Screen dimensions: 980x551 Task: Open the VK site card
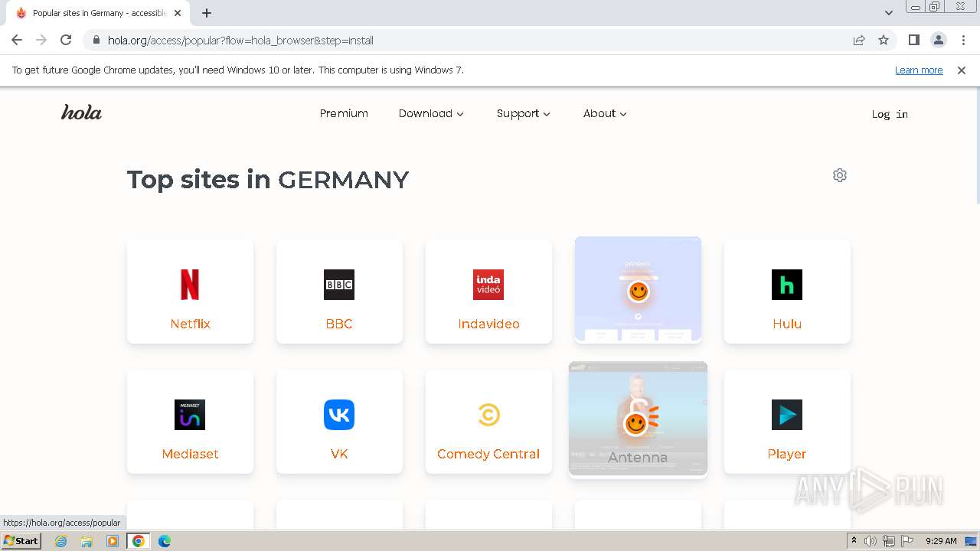339,422
